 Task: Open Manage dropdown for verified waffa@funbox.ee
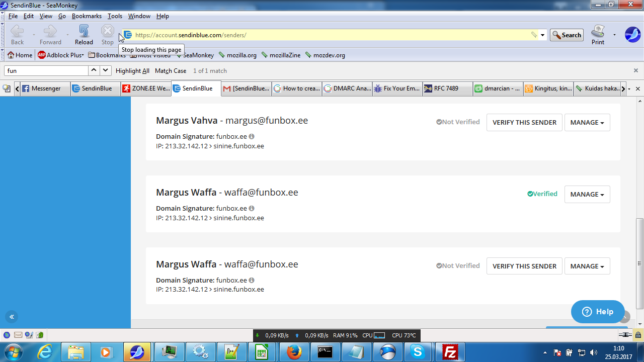coord(587,194)
